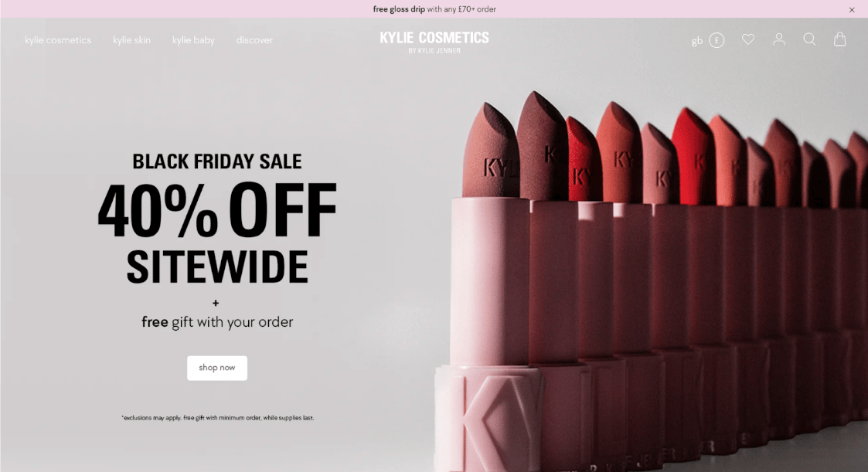Click the free gift with your order text
868x472 pixels.
[217, 322]
